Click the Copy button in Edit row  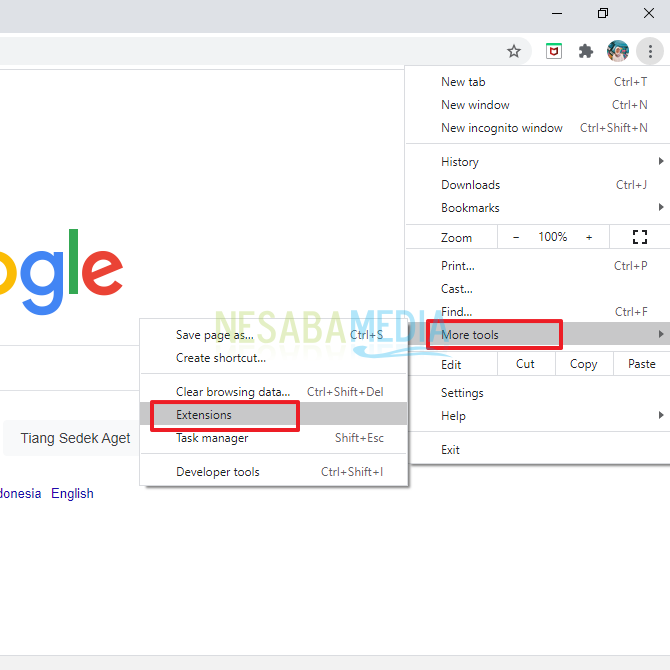pos(583,364)
